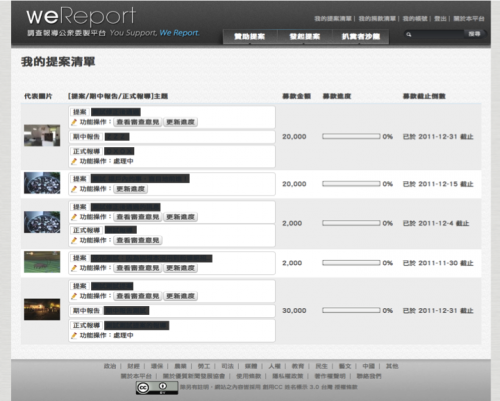Image resolution: width=500 pixels, height=401 pixels.
Task: Open 我的捐款清單 link
Action: 377,19
